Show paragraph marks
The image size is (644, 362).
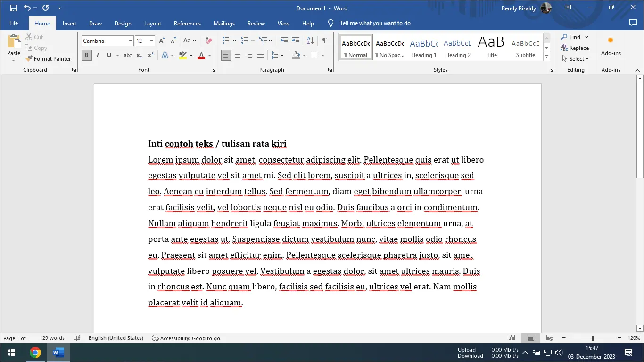325,40
